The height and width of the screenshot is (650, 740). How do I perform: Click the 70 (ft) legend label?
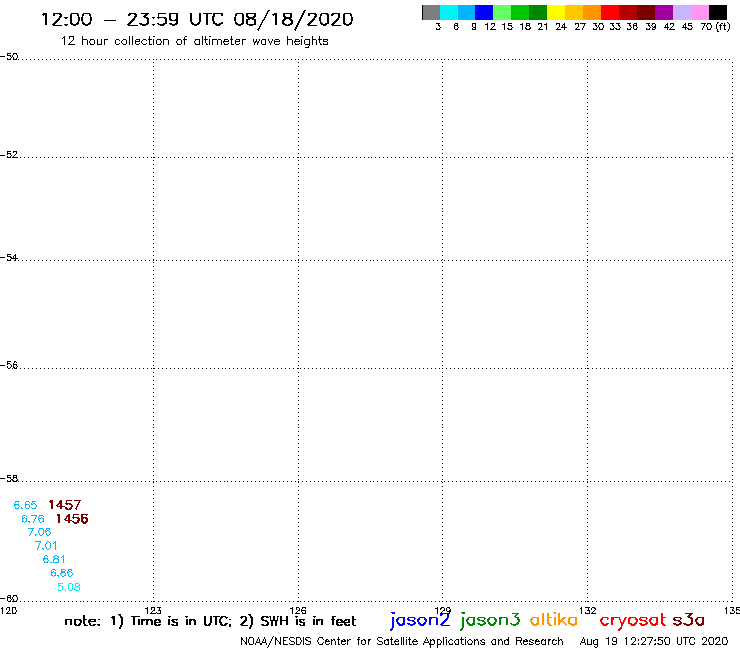(x=715, y=27)
